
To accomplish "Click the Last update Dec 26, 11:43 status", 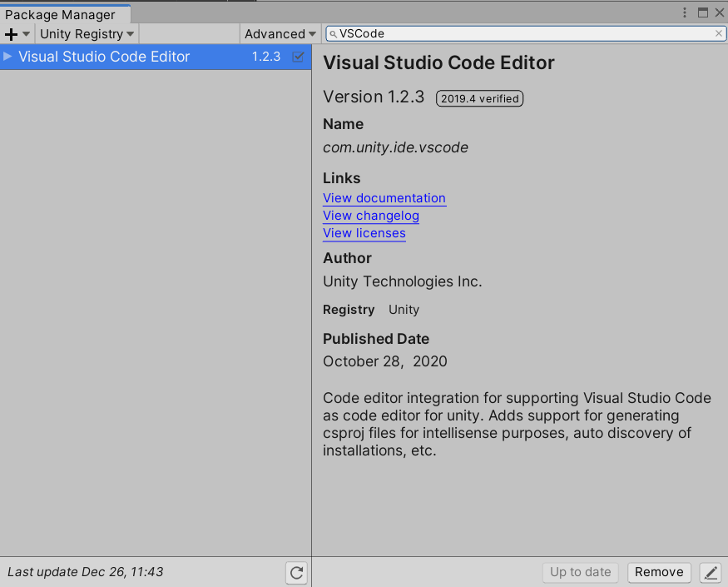I will point(86,572).
